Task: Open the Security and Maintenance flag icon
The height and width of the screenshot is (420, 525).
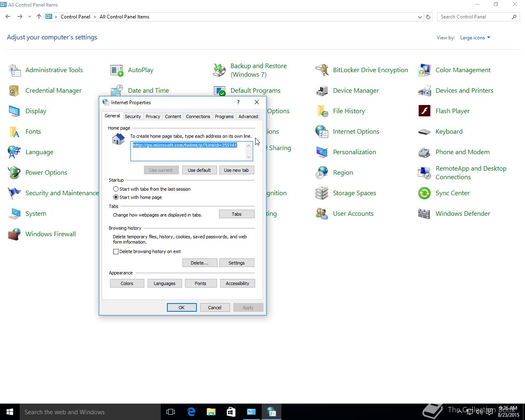Action: coord(14,193)
